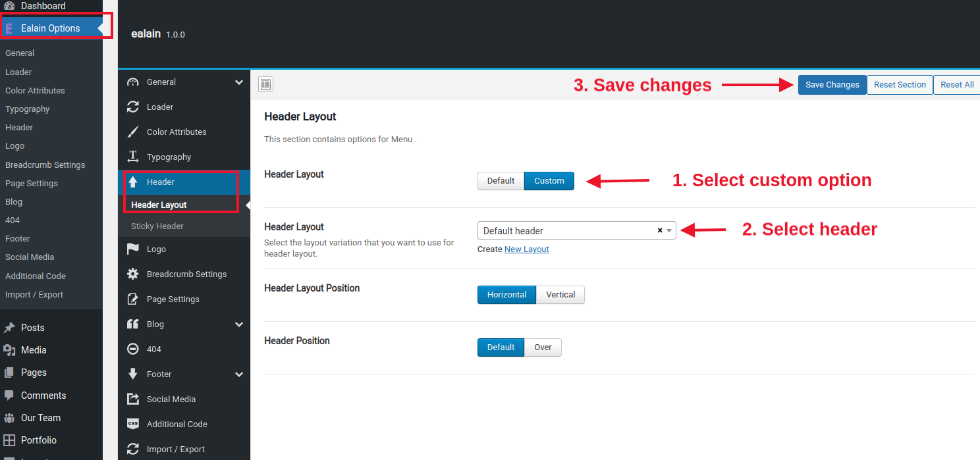This screenshot has height=460, width=980.
Task: Click the Typography text icon
Action: click(133, 157)
